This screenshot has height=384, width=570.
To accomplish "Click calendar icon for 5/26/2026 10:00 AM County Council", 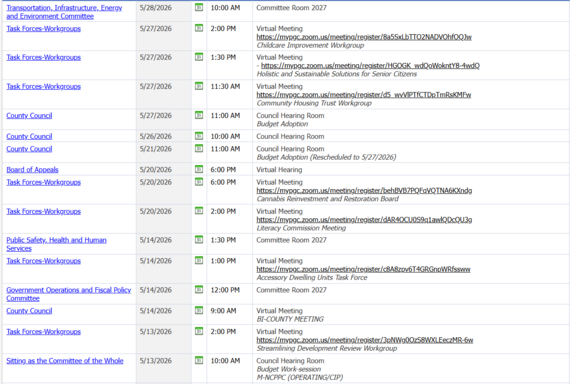I will (199, 136).
